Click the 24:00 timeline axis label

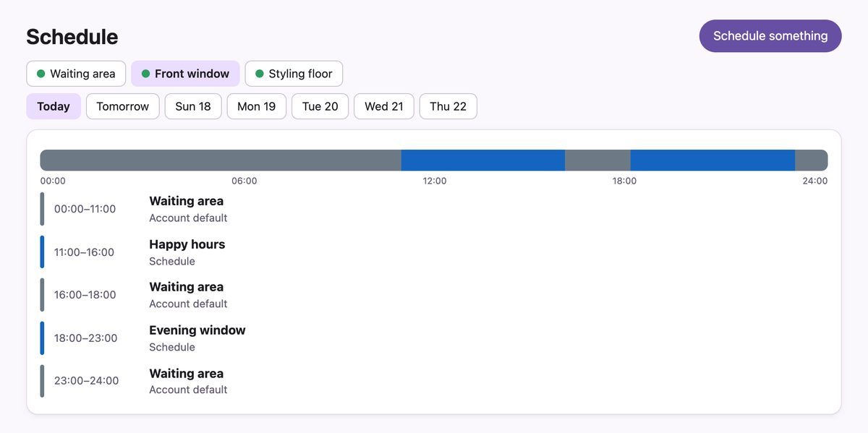tap(815, 181)
